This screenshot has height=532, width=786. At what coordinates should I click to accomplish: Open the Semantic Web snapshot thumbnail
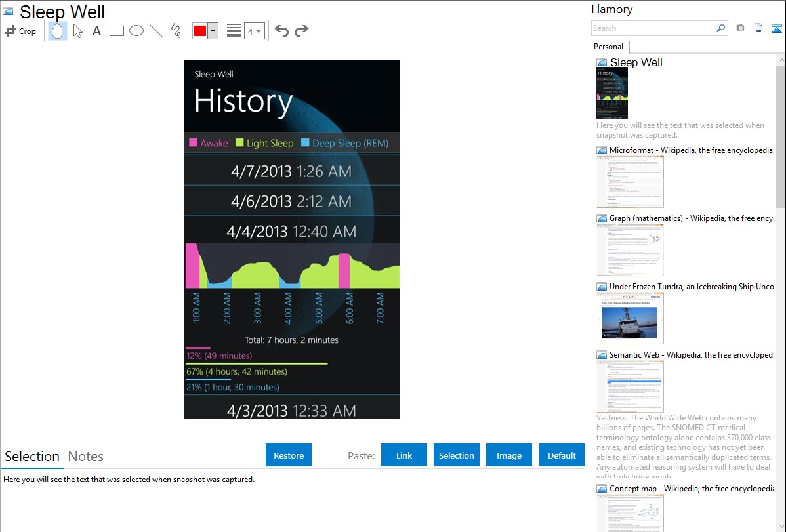click(630, 386)
